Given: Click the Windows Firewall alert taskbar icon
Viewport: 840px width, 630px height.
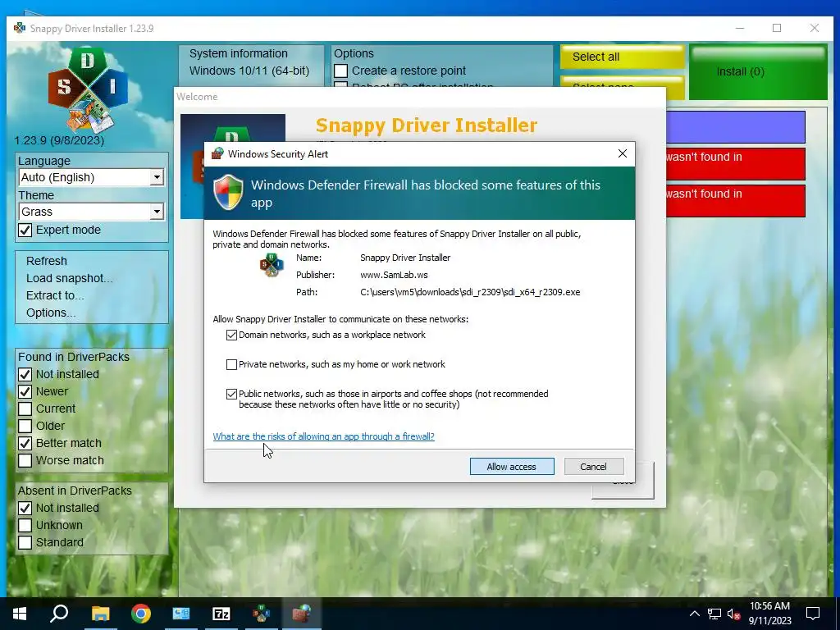Looking at the screenshot, I should pos(301,614).
